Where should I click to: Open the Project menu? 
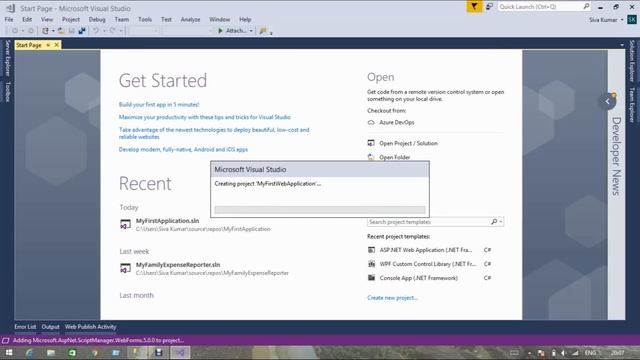click(x=71, y=19)
